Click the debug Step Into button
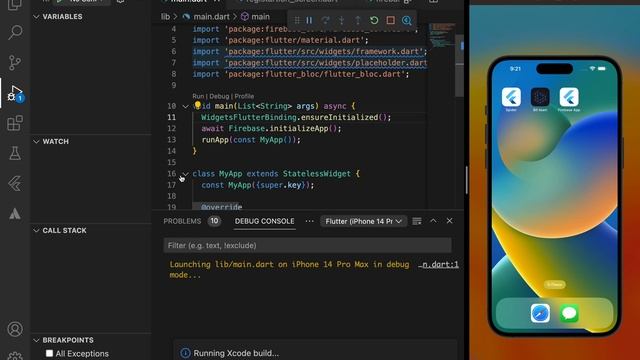This screenshot has height=360, width=640. click(341, 20)
